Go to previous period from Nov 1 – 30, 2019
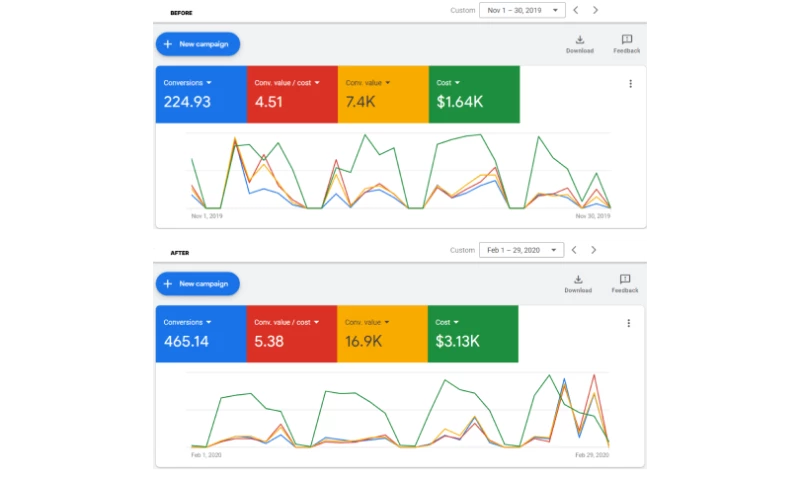The image size is (800, 480). (x=575, y=10)
